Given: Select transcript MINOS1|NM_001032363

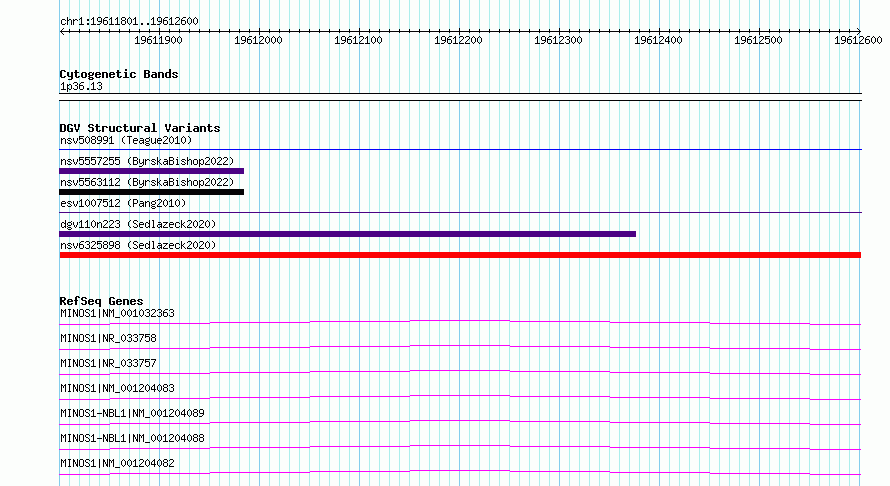Looking at the screenshot, I should click(x=117, y=313).
